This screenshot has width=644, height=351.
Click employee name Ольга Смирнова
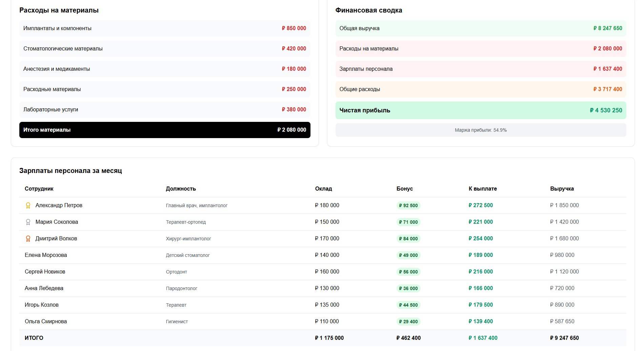[x=46, y=322]
